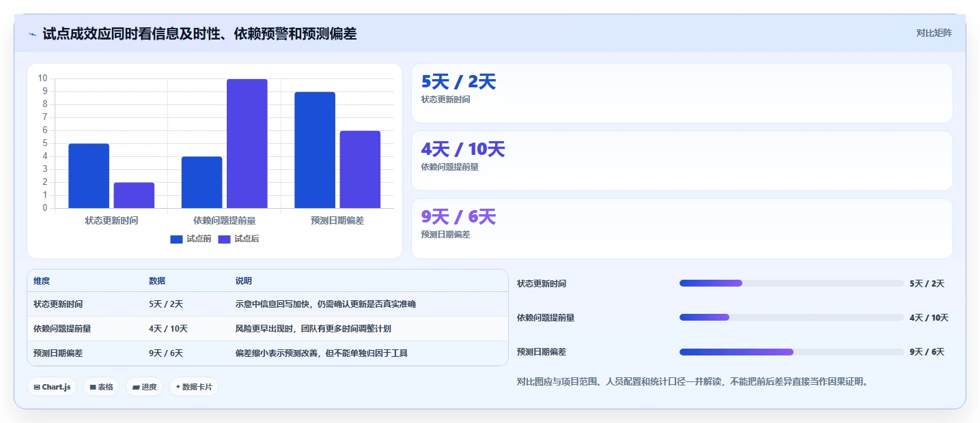Click the tallest 试点后 bar for 依赖问题提前量
This screenshot has width=980, height=423.
point(247,143)
